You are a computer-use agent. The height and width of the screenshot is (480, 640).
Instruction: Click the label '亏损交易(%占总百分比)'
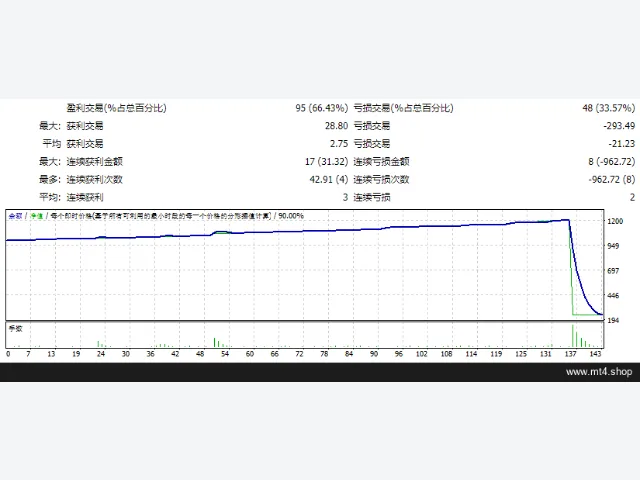pyautogui.click(x=403, y=108)
